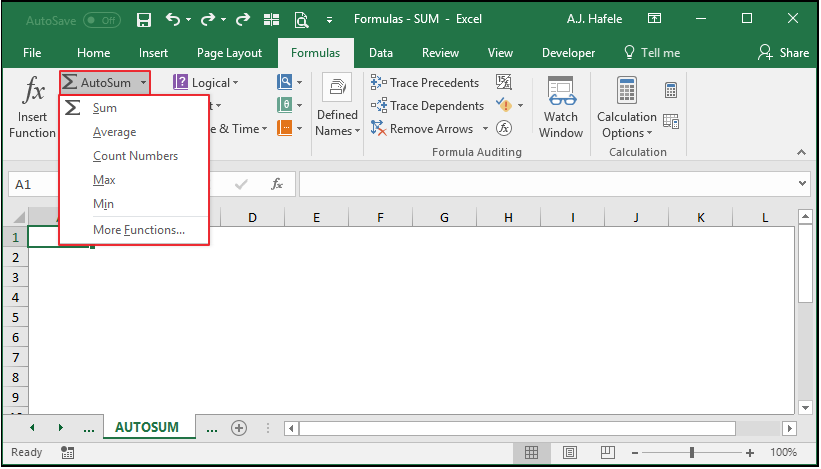
Task: Expand Undo history dropdown arrow
Action: pyautogui.click(x=188, y=20)
